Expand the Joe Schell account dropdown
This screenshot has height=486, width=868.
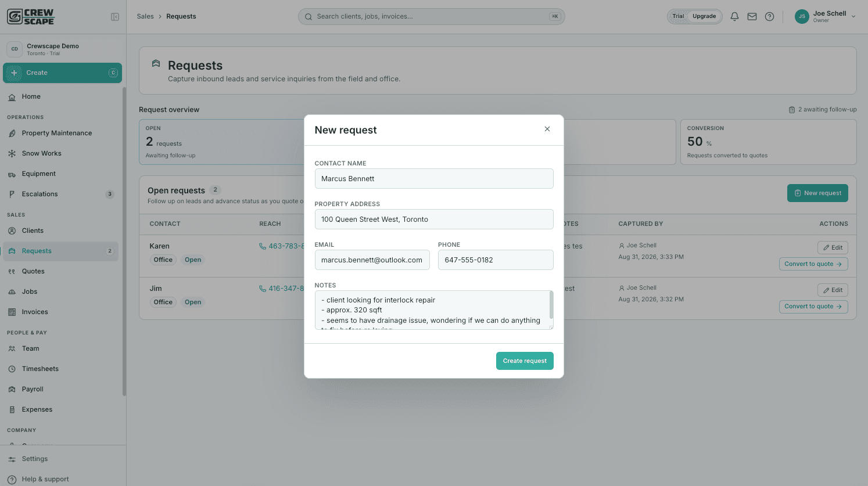853,17
